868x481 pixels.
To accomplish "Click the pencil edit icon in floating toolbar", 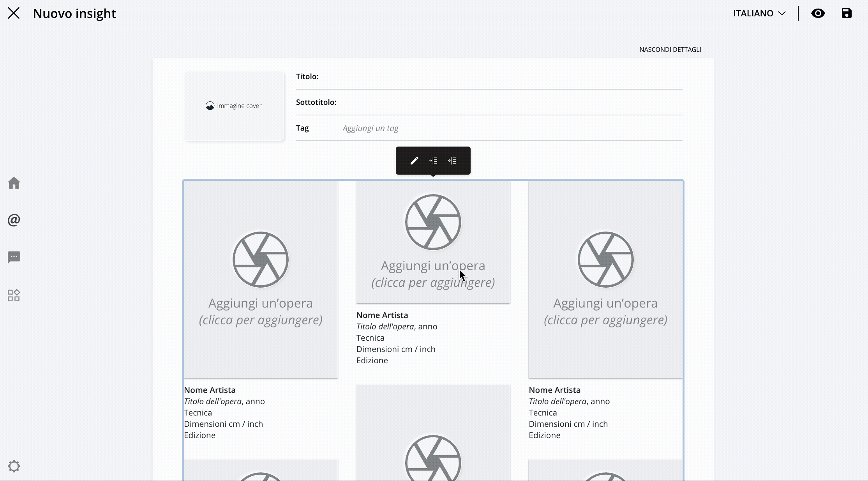I will pyautogui.click(x=414, y=161).
